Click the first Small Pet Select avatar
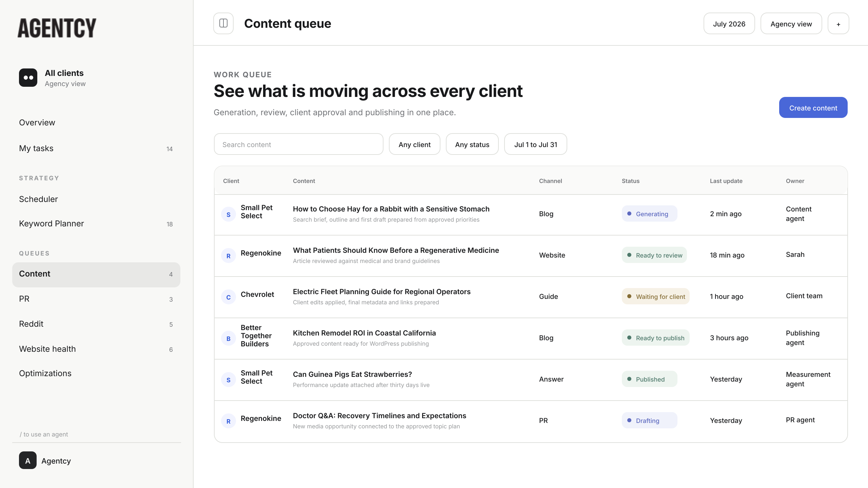This screenshot has height=488, width=868. click(229, 214)
